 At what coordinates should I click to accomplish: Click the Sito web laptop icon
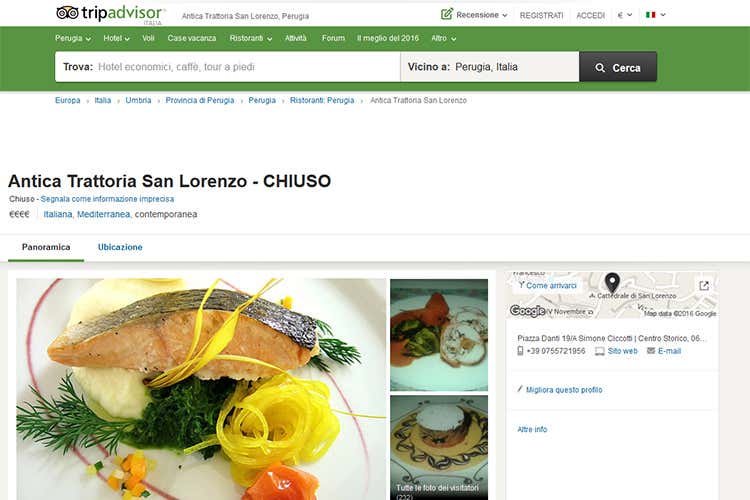coord(599,351)
